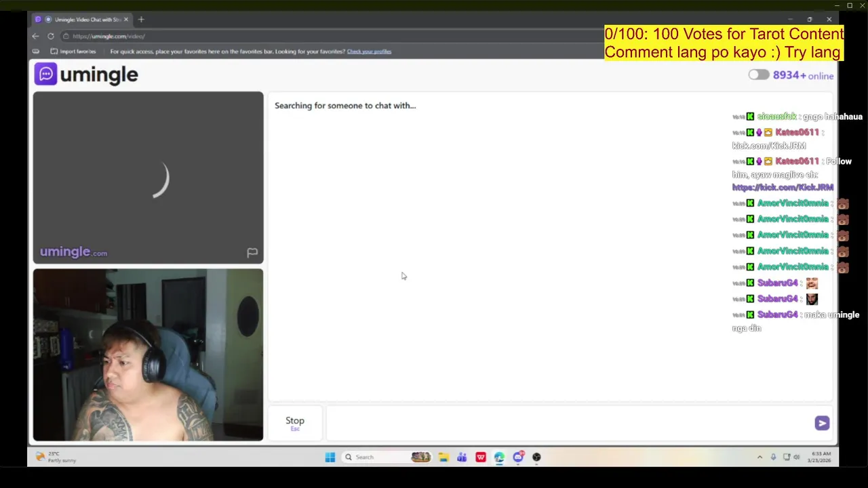Reload the page with the refresh icon
The image size is (868, 488).
point(51,36)
